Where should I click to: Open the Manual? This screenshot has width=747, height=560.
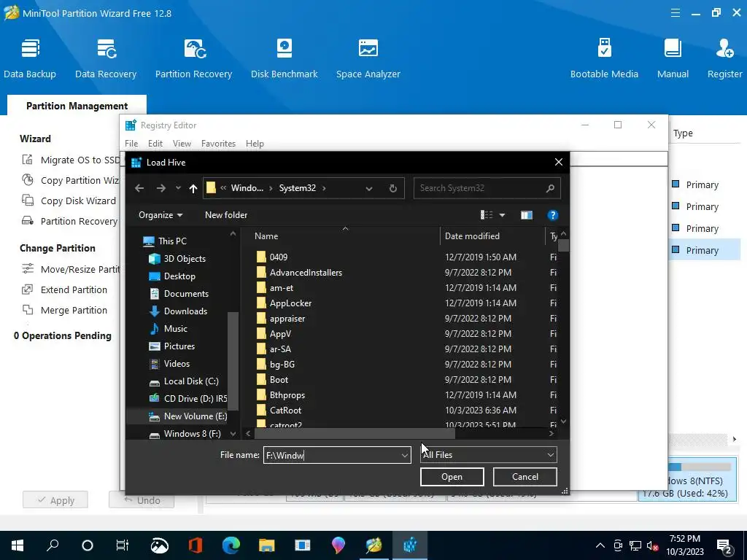[673, 58]
